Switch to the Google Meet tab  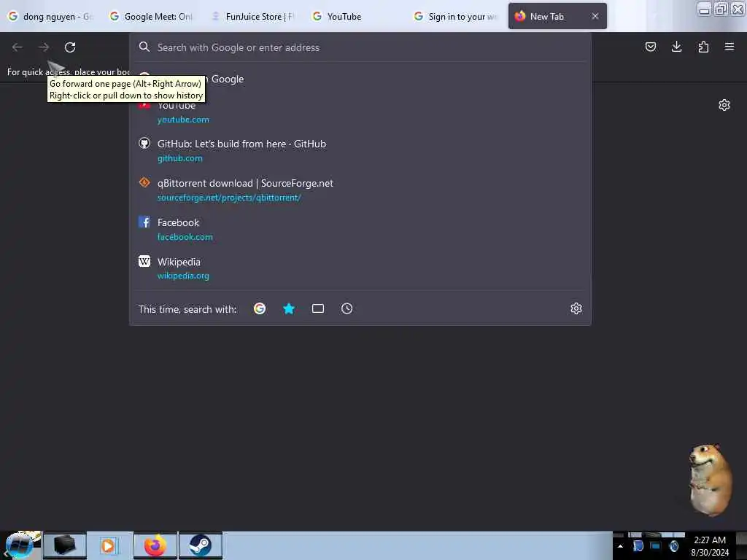point(152,17)
